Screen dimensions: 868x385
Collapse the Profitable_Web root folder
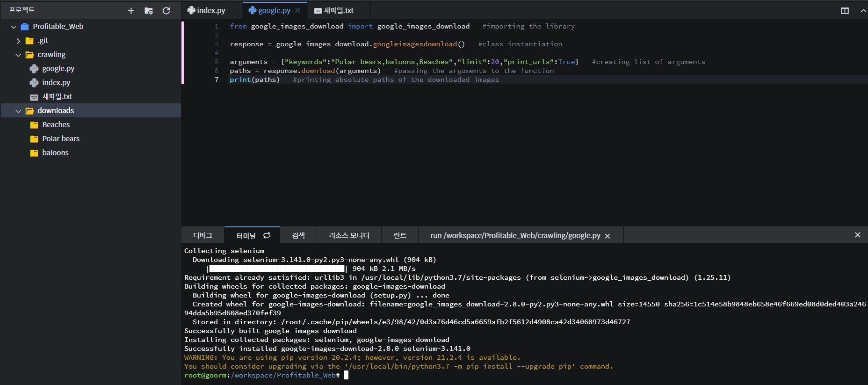pyautogui.click(x=14, y=27)
